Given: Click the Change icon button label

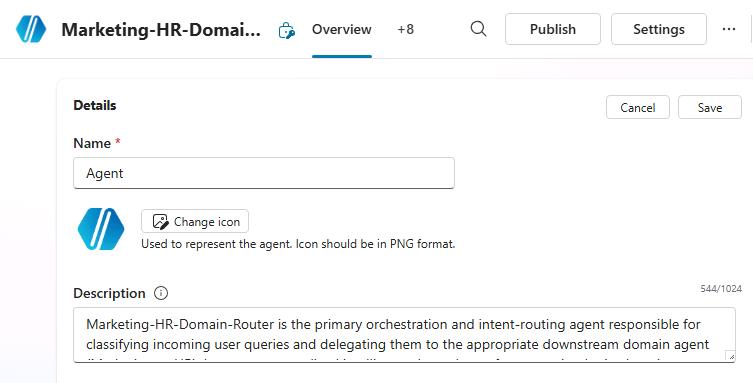Looking at the screenshot, I should point(206,222).
